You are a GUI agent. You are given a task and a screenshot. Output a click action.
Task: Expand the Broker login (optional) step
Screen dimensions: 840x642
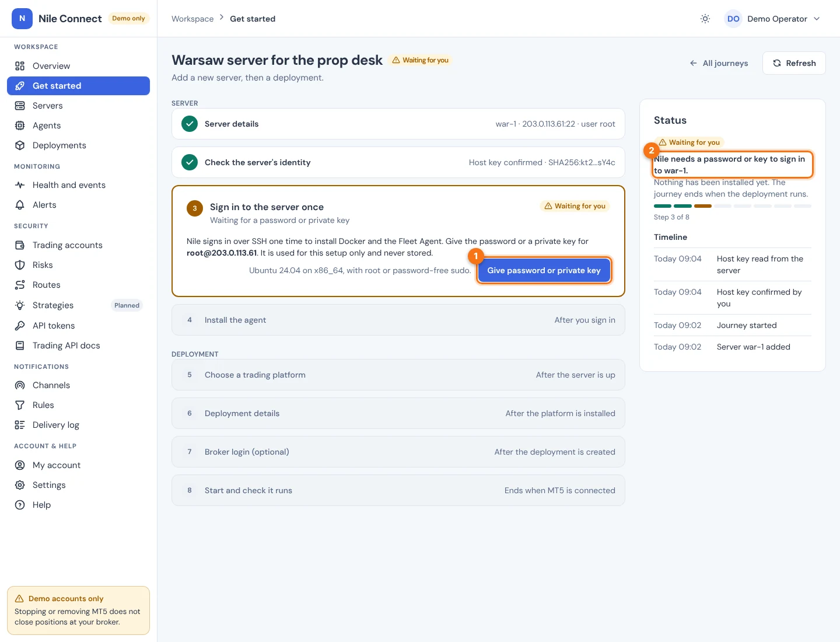[x=398, y=452]
